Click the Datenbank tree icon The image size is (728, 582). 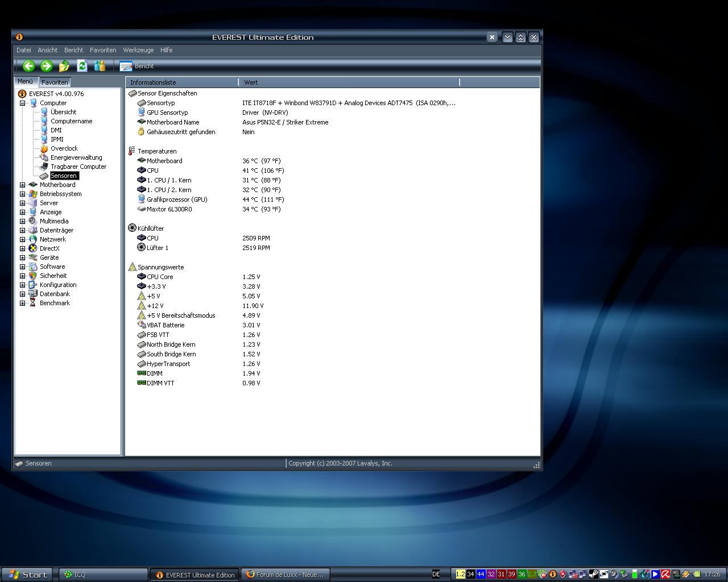33,294
